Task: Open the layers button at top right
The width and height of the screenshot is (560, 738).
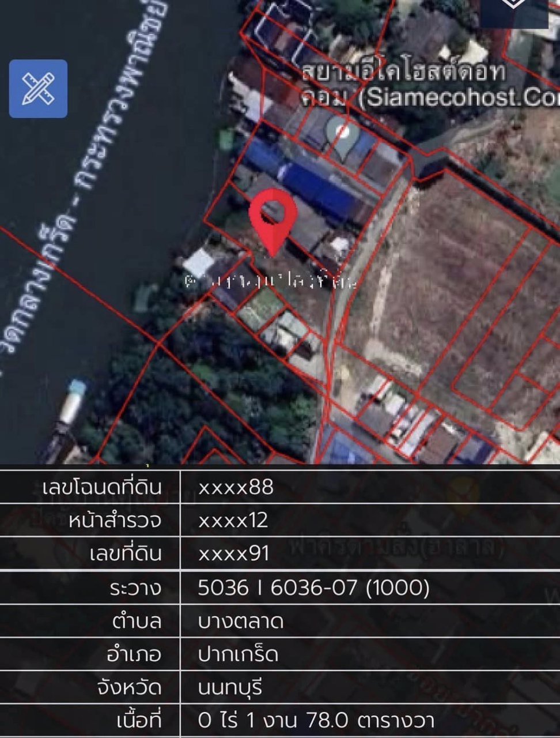Action: 514,10
